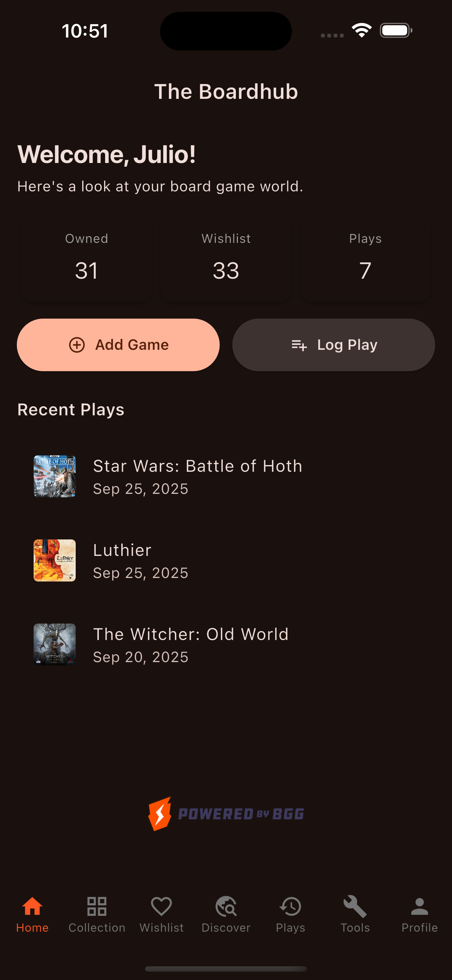Screen dimensions: 452x980
Task: Select the Luthier play entry title
Action: [122, 550]
